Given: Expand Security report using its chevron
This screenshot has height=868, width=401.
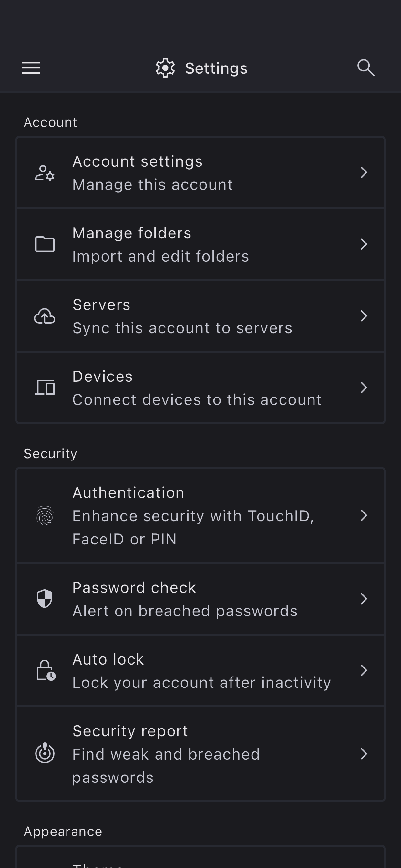Looking at the screenshot, I should pos(364,753).
